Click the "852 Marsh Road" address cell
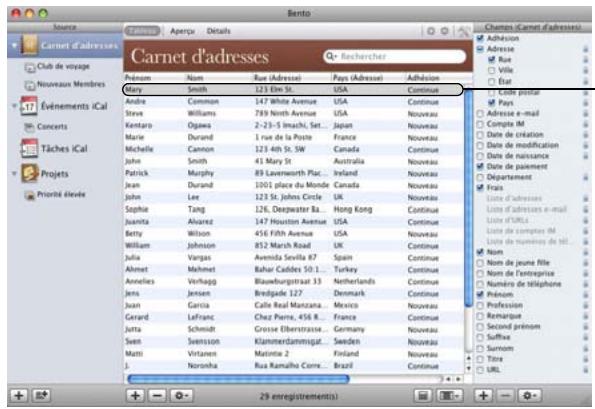 tap(283, 245)
